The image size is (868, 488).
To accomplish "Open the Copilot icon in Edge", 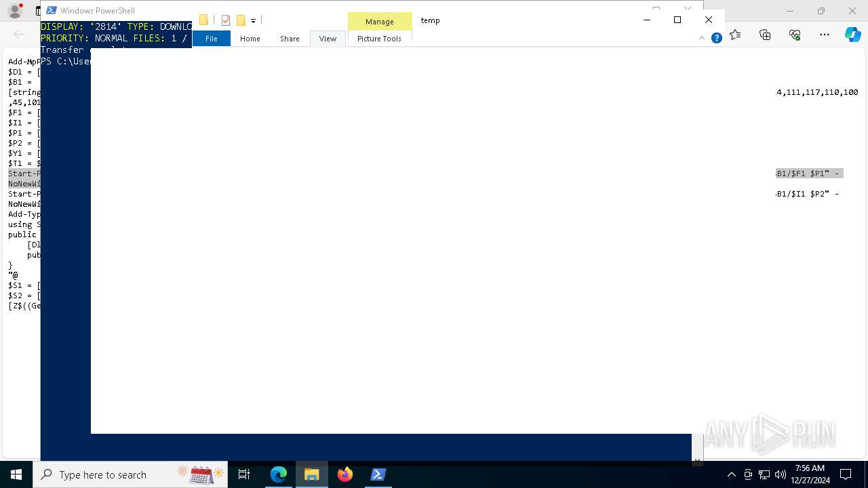I will click(x=852, y=35).
